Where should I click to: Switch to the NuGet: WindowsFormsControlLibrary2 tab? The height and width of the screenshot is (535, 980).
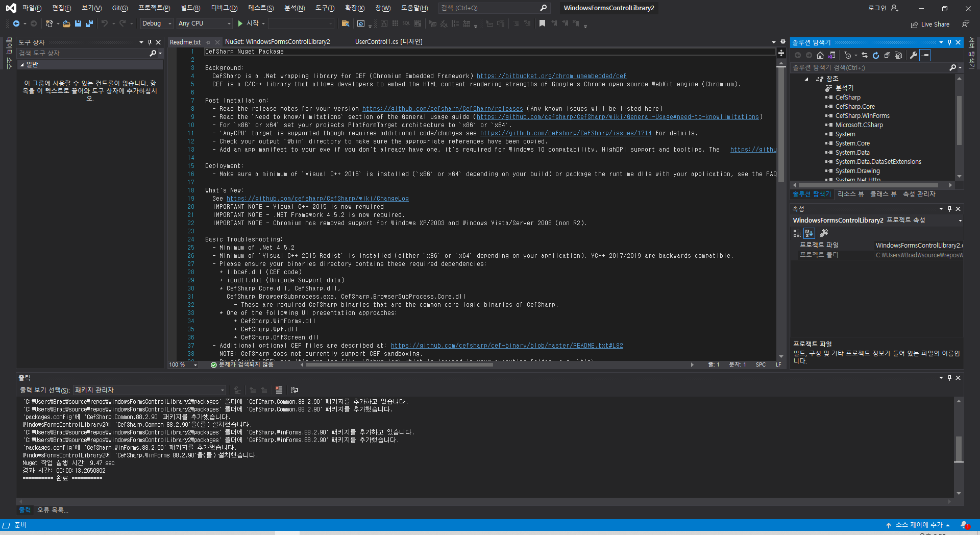(278, 42)
